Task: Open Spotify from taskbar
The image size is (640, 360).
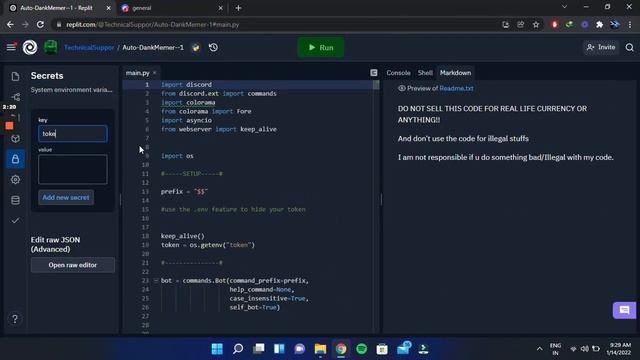Action: click(x=362, y=349)
